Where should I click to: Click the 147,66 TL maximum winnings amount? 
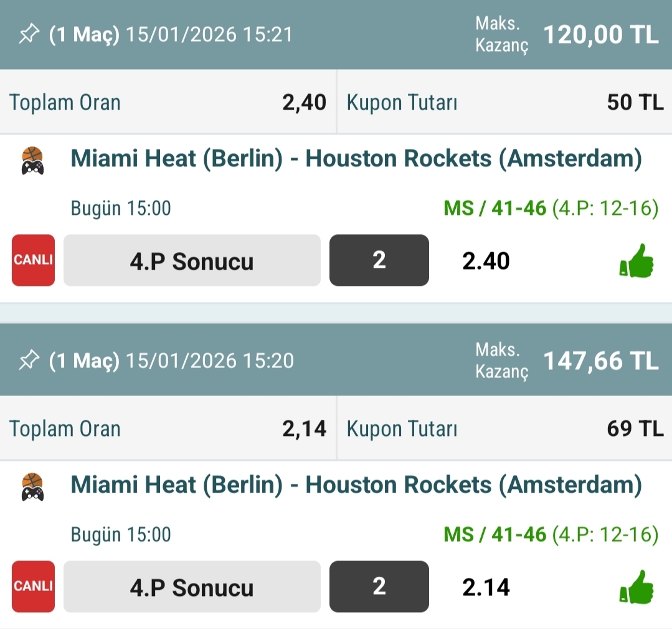point(600,361)
